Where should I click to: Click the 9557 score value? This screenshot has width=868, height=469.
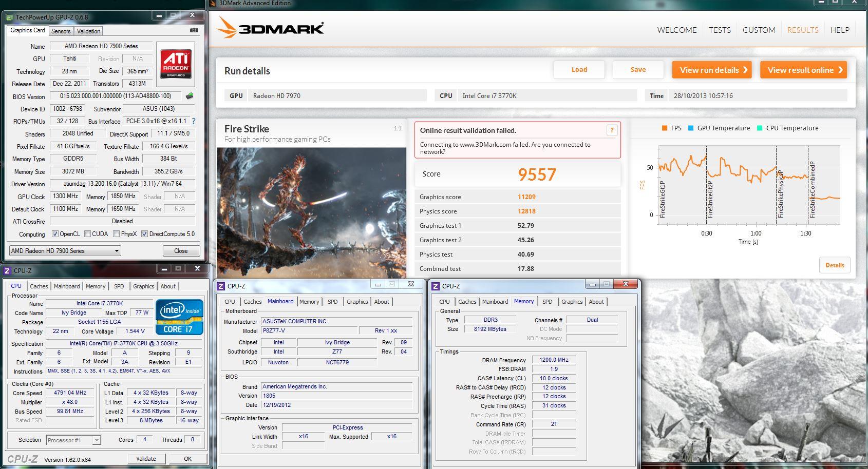click(537, 174)
